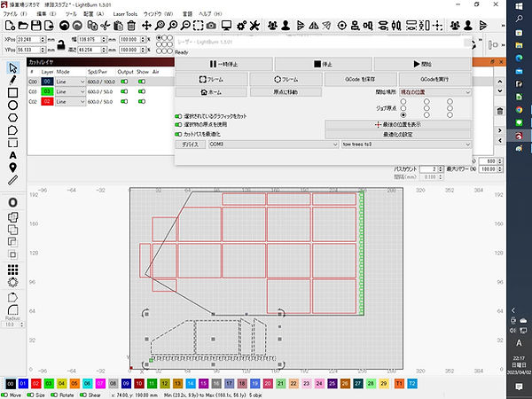
Task: Toggle Show switch for layer C00
Action: click(x=142, y=82)
